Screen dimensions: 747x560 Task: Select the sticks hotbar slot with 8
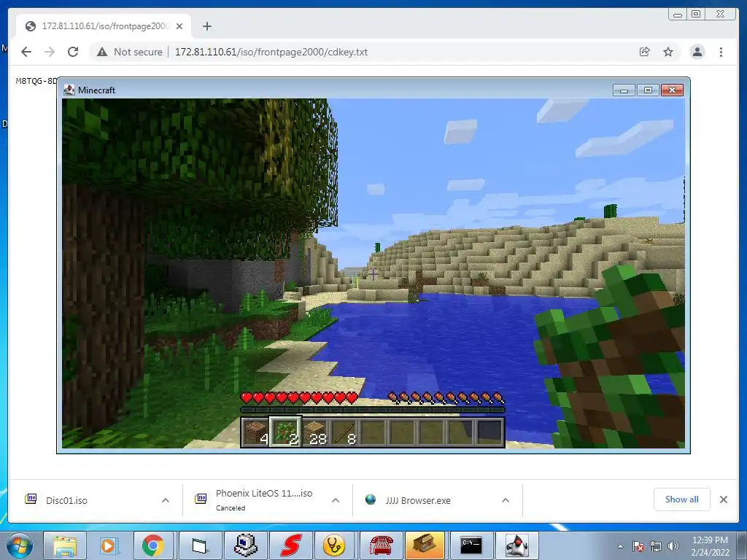tap(344, 432)
